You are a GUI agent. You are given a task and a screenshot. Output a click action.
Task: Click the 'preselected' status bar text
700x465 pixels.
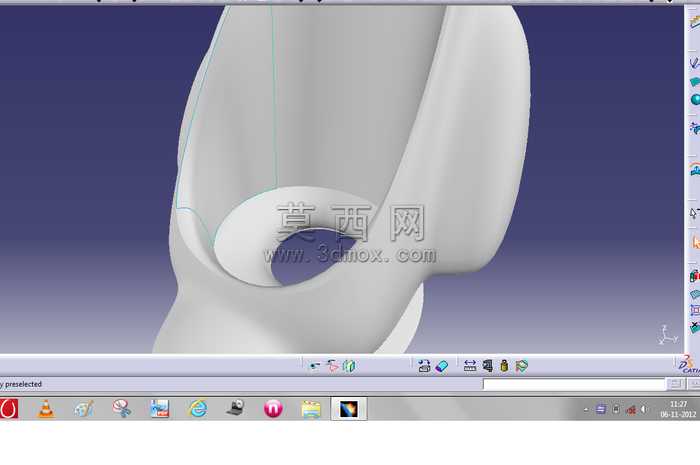pos(23,384)
